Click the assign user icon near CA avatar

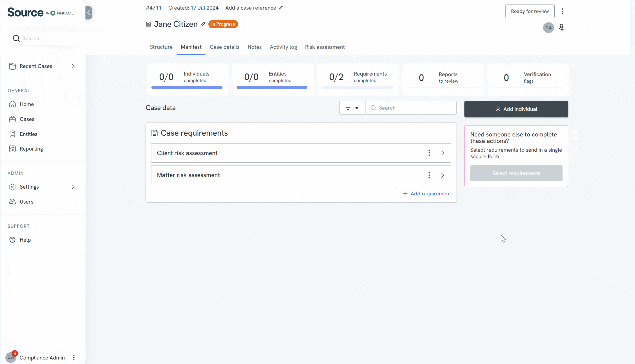pyautogui.click(x=561, y=27)
